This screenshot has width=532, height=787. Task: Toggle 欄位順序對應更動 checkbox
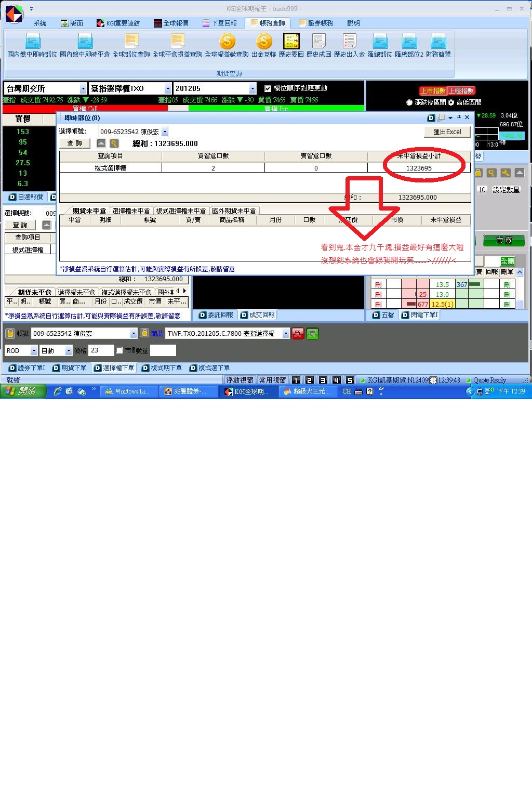[268, 88]
